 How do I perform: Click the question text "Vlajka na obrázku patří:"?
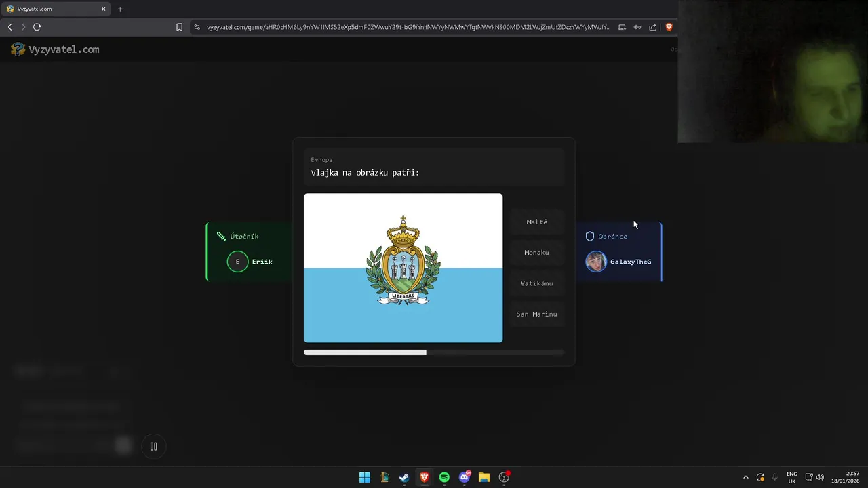point(365,173)
